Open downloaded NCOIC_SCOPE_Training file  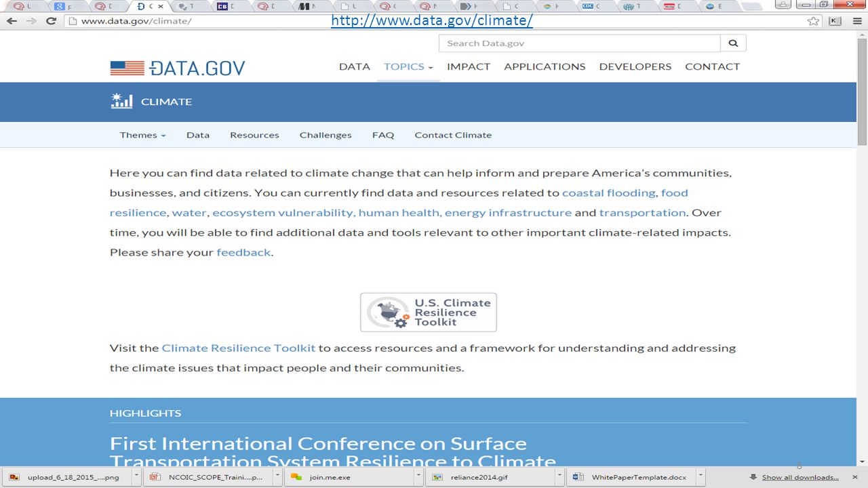point(208,477)
